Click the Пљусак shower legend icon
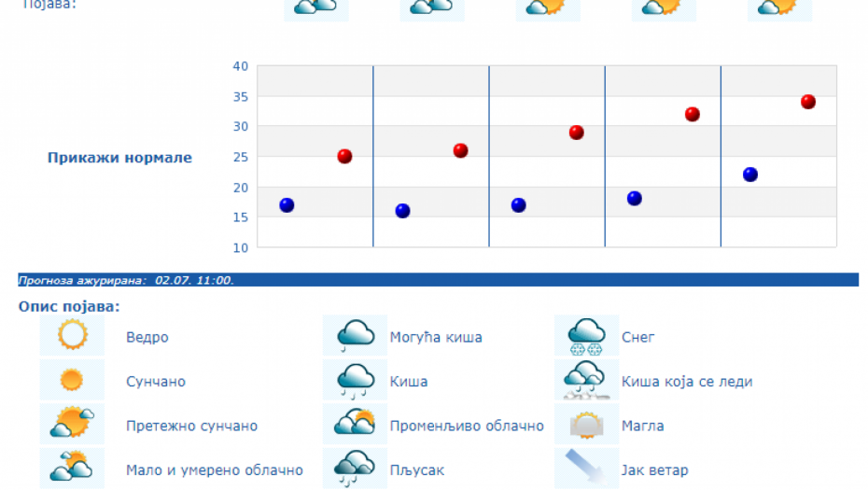868x490 pixels. click(355, 467)
